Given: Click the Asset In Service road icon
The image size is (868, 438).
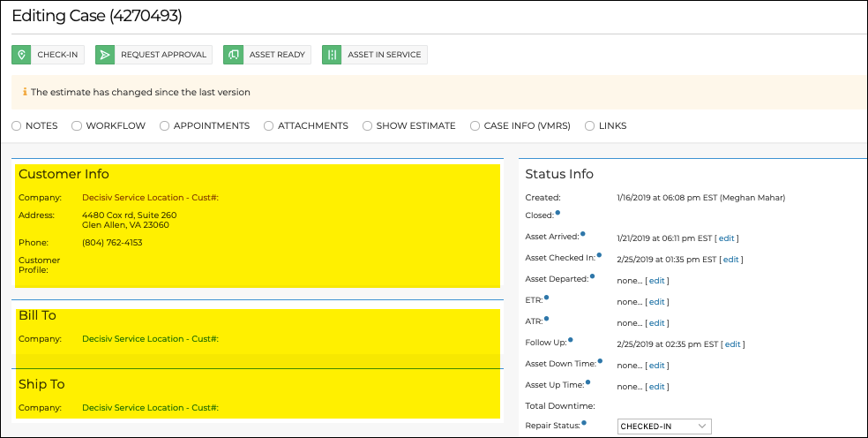Looking at the screenshot, I should [332, 55].
